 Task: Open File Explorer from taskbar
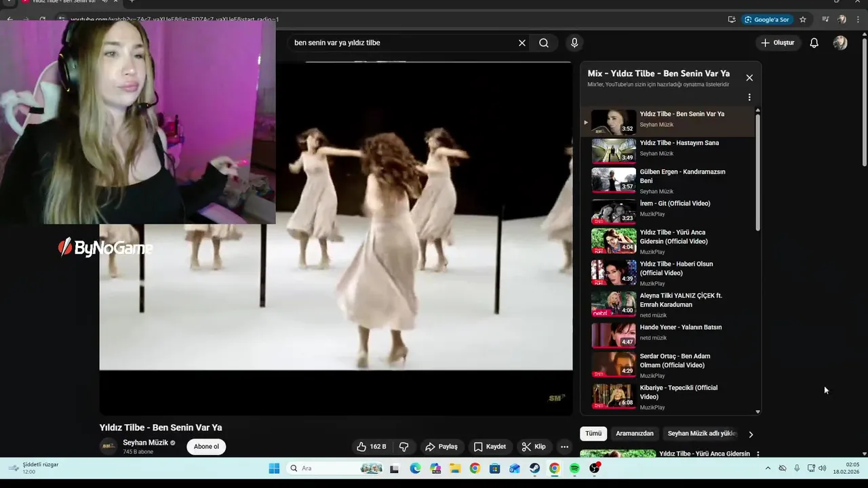455,468
